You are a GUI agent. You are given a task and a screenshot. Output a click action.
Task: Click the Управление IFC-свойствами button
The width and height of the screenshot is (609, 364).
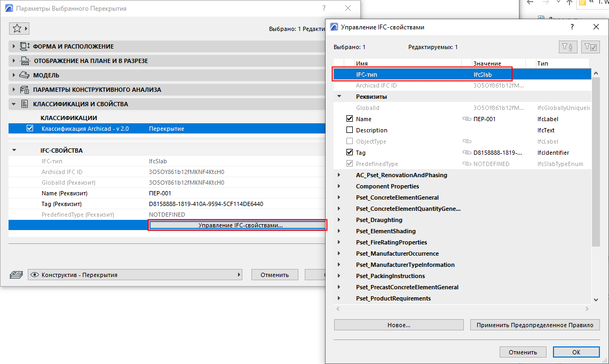[x=238, y=225]
